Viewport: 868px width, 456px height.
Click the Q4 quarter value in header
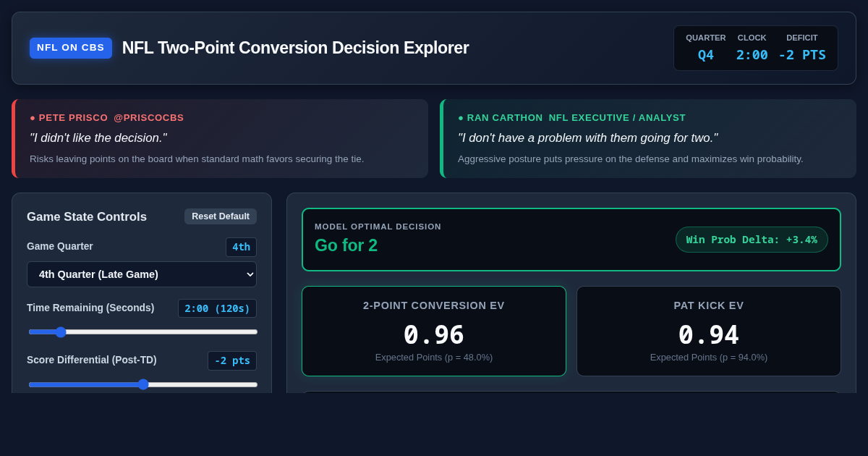point(706,55)
